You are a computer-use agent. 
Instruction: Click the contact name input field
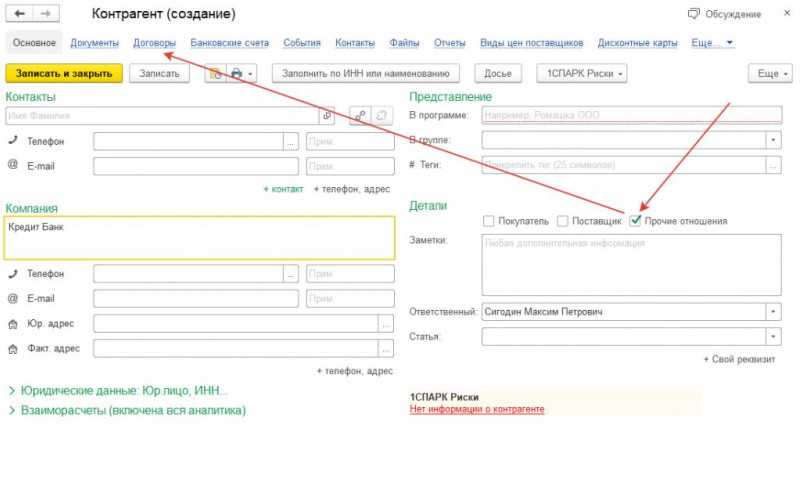162,116
